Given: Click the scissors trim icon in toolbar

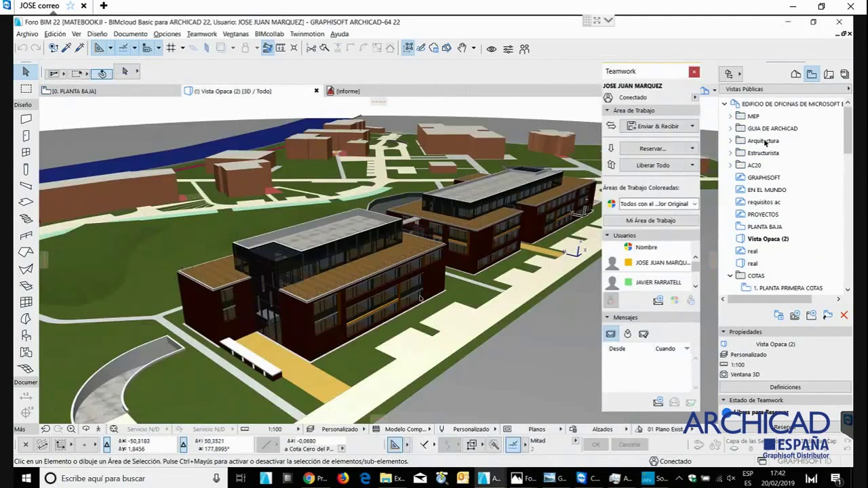Looking at the screenshot, I should pyautogui.click(x=311, y=48).
